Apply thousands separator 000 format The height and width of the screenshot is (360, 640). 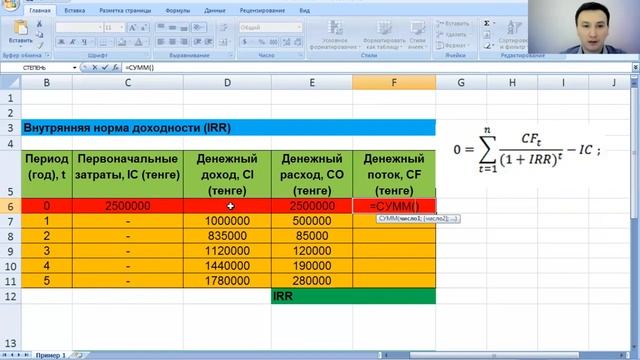click(x=273, y=42)
